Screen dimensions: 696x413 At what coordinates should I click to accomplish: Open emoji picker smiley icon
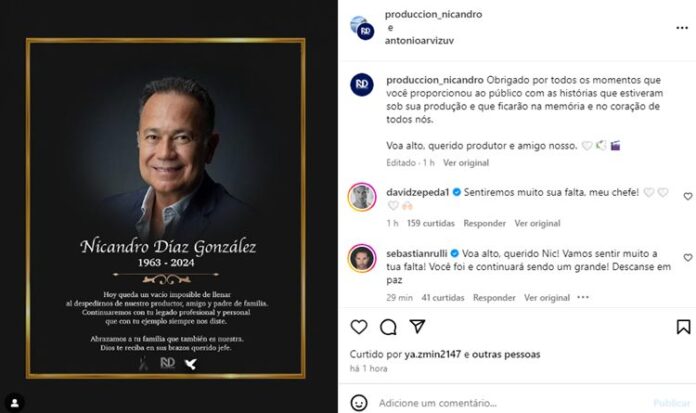(x=359, y=403)
